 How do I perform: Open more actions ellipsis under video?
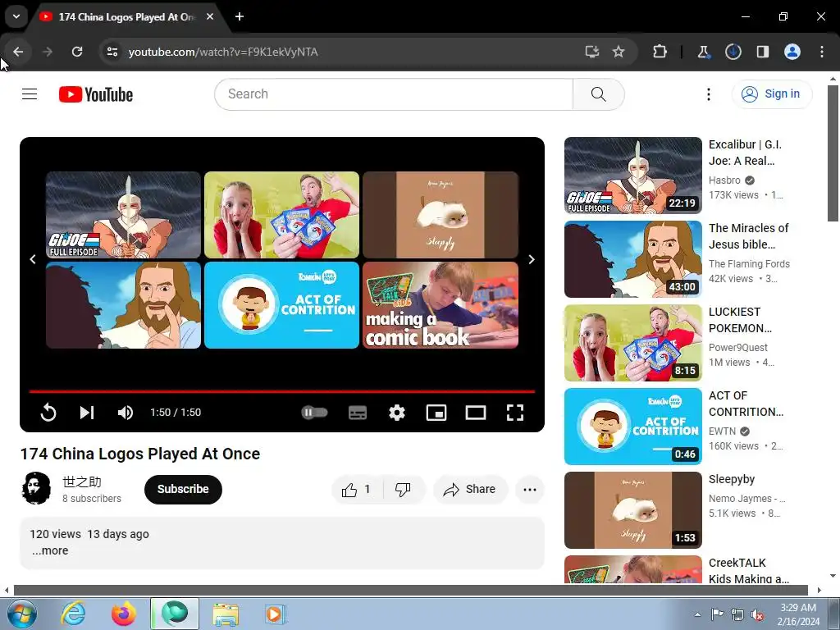pos(529,489)
